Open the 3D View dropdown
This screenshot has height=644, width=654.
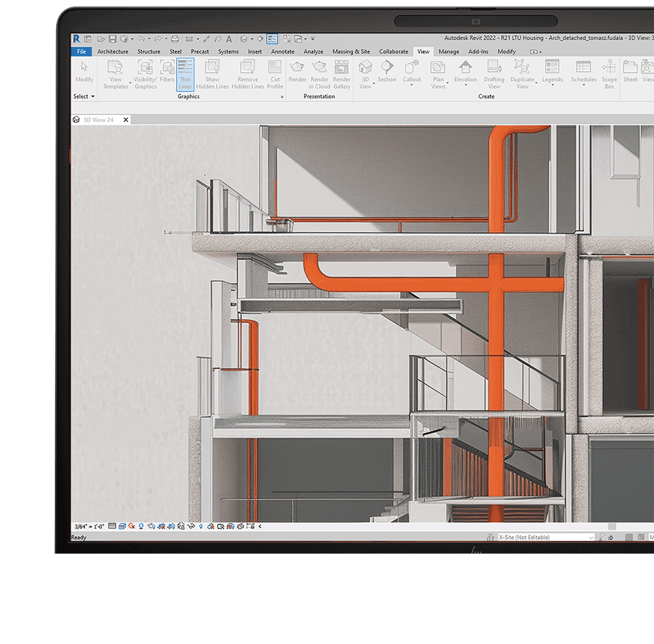pyautogui.click(x=365, y=72)
